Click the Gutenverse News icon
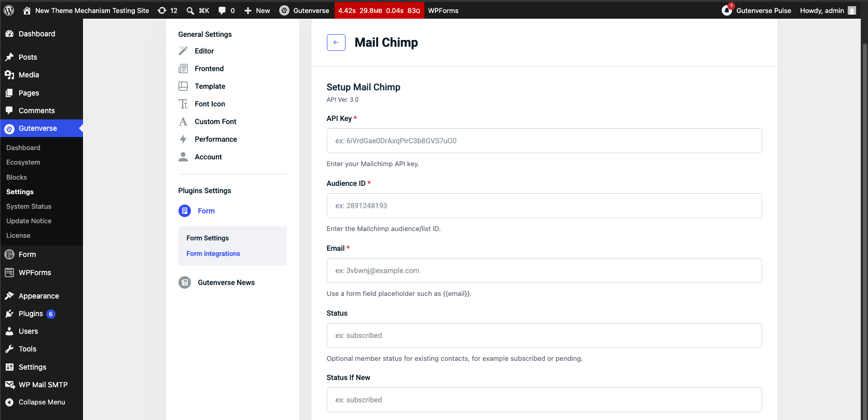Image resolution: width=868 pixels, height=420 pixels. [x=185, y=282]
